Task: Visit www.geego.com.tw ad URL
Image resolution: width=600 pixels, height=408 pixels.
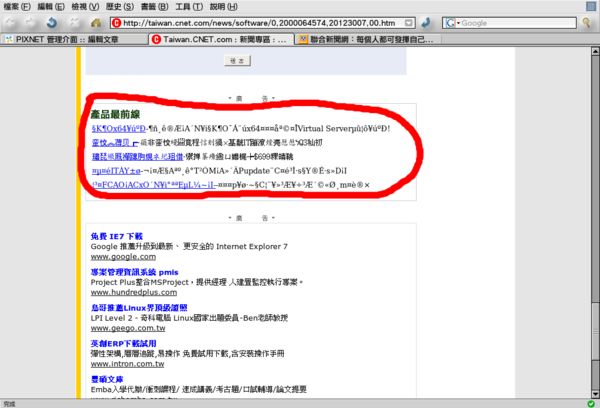Action: [128, 328]
